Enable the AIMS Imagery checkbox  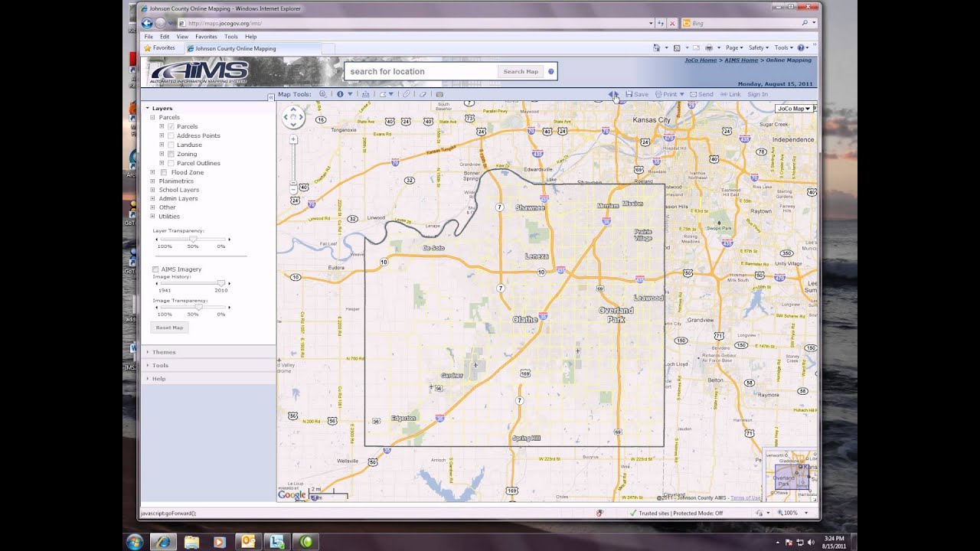point(155,269)
